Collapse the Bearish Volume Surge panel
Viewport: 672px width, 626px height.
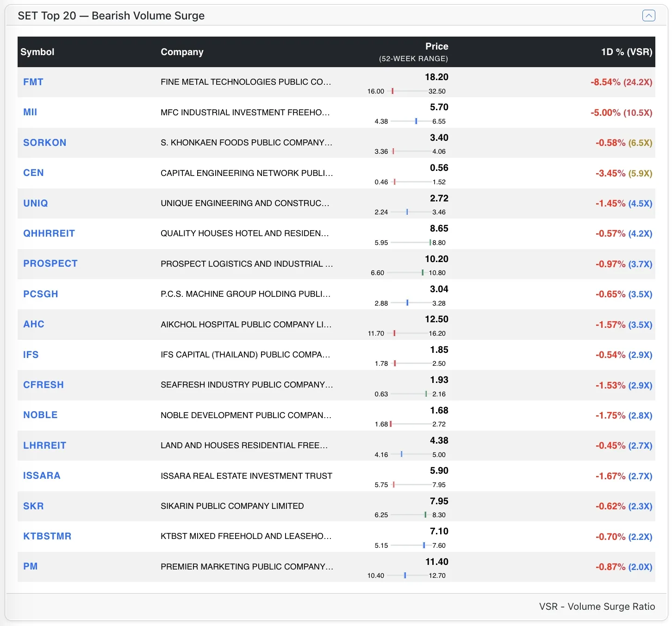[649, 16]
